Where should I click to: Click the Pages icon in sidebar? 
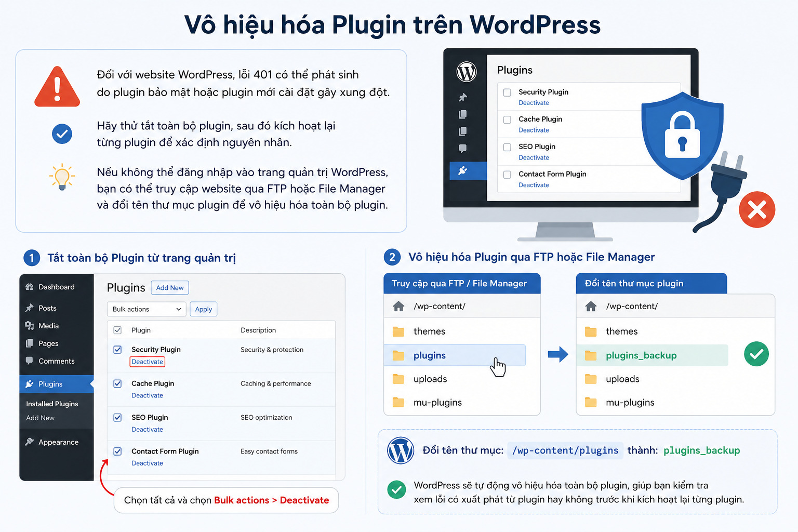coord(30,343)
